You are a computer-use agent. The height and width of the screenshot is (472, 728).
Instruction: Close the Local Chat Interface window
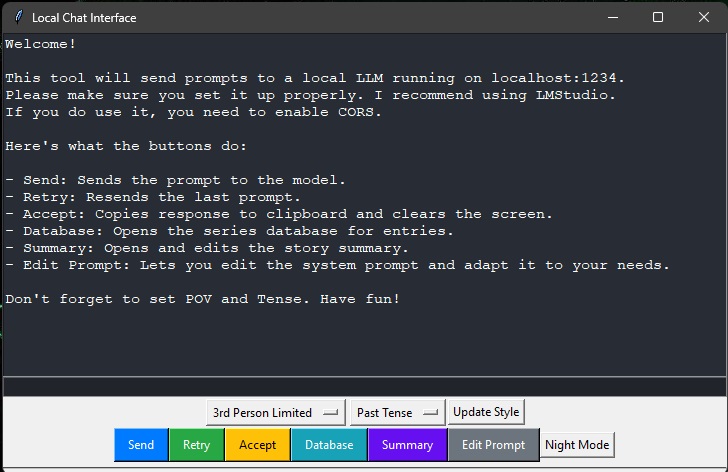704,17
